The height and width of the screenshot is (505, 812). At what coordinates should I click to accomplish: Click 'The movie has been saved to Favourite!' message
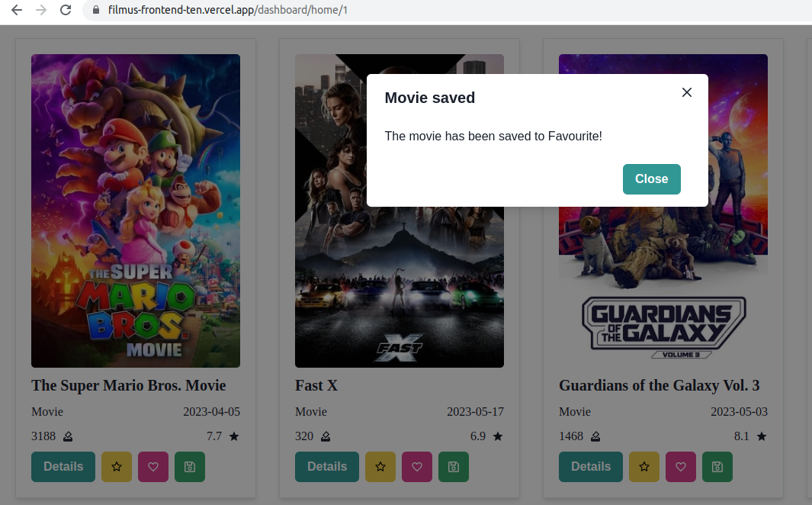[493, 137]
